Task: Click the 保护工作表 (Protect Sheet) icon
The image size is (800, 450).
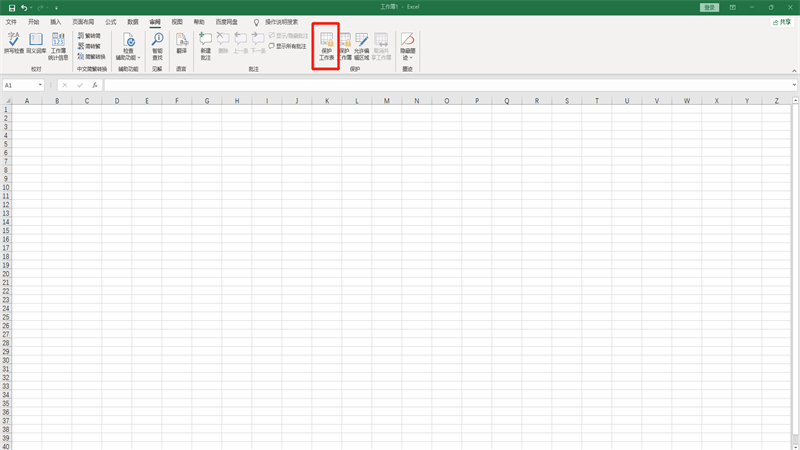Action: point(326,46)
